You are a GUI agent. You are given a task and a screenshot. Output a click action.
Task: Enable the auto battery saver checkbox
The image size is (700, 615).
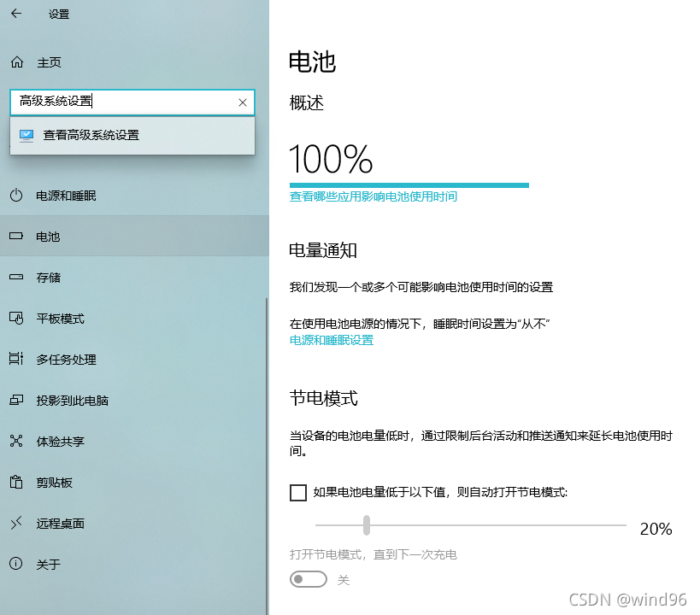(298, 493)
